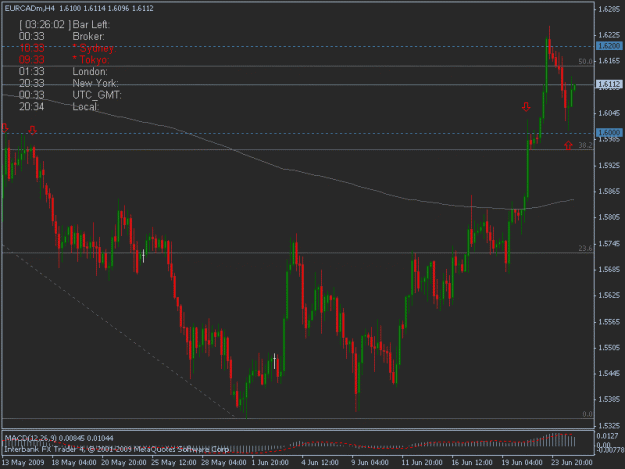Click the 1.5925 price on the scale

[609, 165]
